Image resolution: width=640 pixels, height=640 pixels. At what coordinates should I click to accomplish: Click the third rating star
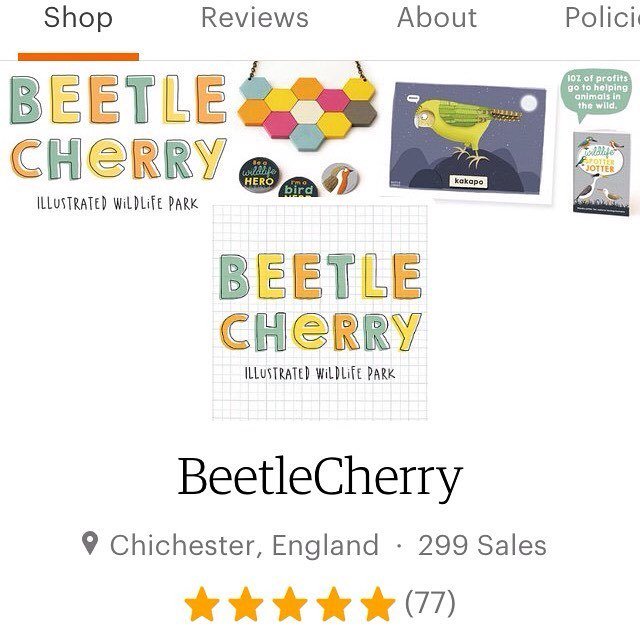click(290, 604)
